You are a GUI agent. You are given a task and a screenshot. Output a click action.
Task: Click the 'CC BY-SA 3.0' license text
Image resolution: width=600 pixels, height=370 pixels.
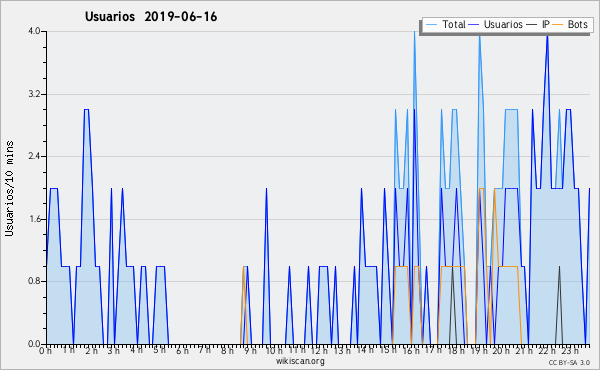click(x=569, y=363)
